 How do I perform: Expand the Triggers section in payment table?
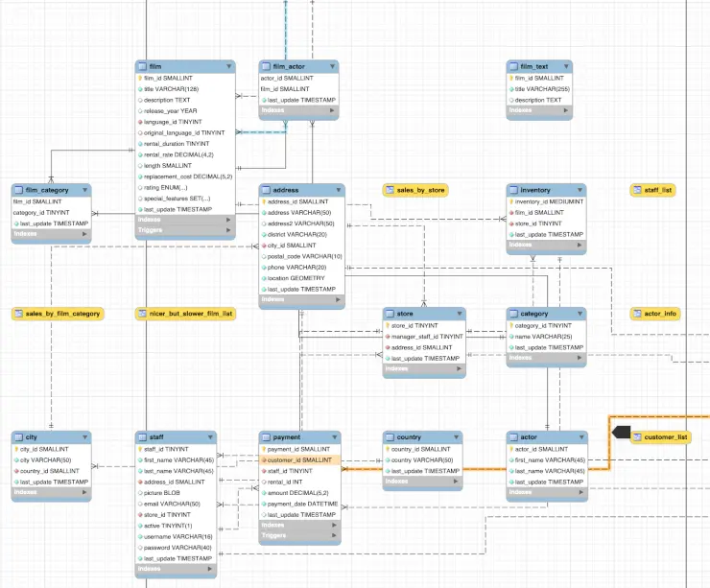335,535
